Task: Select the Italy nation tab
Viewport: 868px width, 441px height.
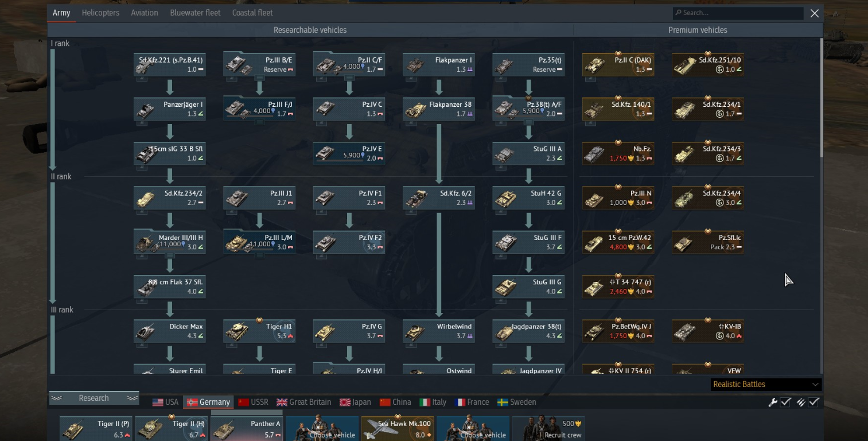Action: click(x=433, y=402)
